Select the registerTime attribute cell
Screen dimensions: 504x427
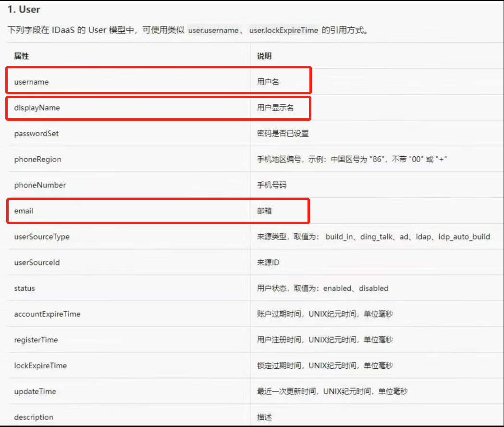36,340
